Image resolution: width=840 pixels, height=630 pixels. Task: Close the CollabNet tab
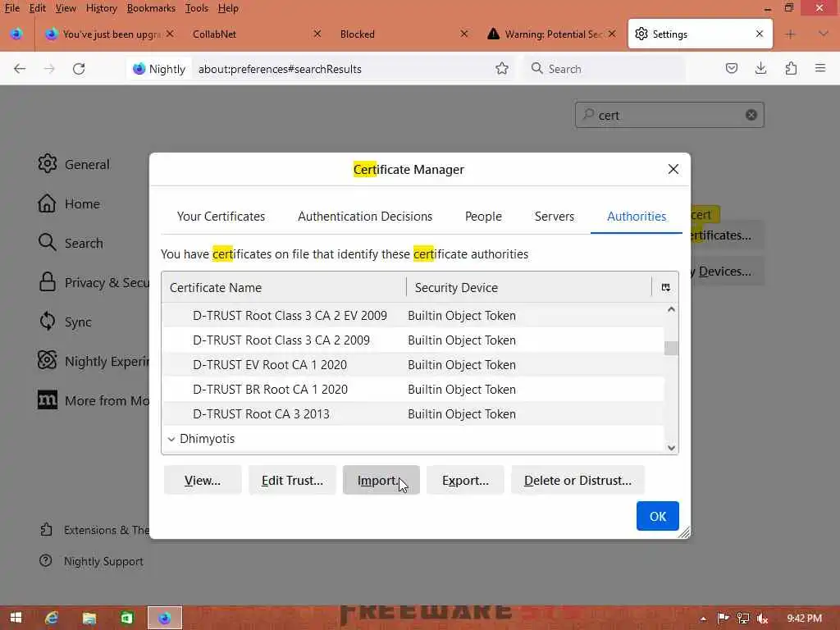(317, 34)
